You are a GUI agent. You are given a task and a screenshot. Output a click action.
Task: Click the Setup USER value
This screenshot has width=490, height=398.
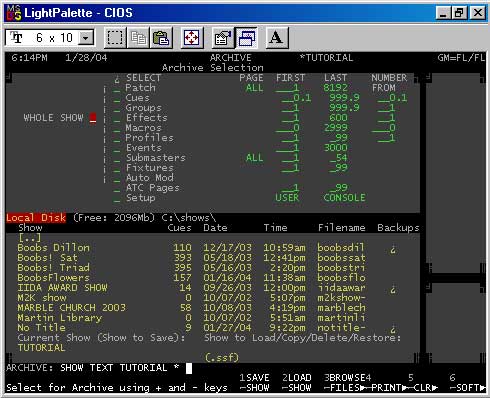tap(287, 198)
